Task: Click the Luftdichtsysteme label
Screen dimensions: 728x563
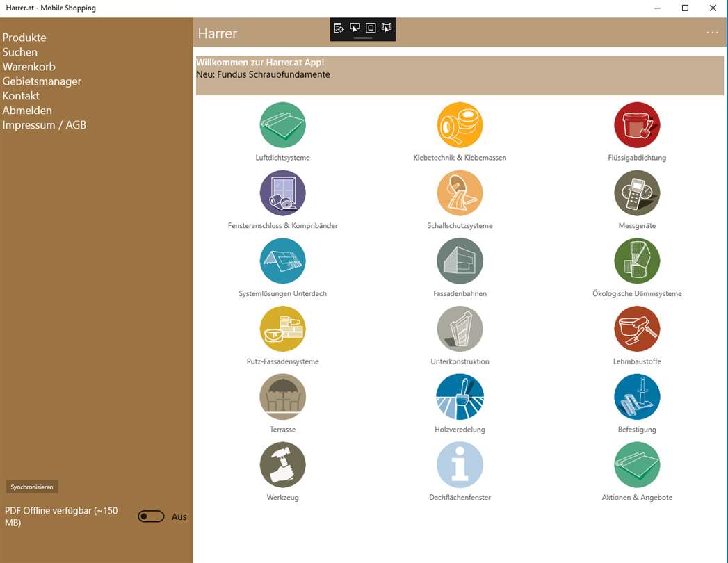Action: click(282, 158)
